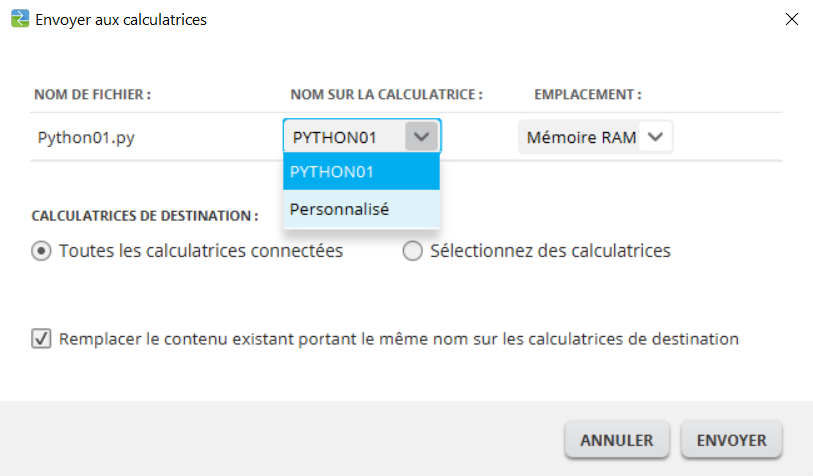Expand the Mémoire RAM chevron
813x476 pixels.
click(655, 137)
